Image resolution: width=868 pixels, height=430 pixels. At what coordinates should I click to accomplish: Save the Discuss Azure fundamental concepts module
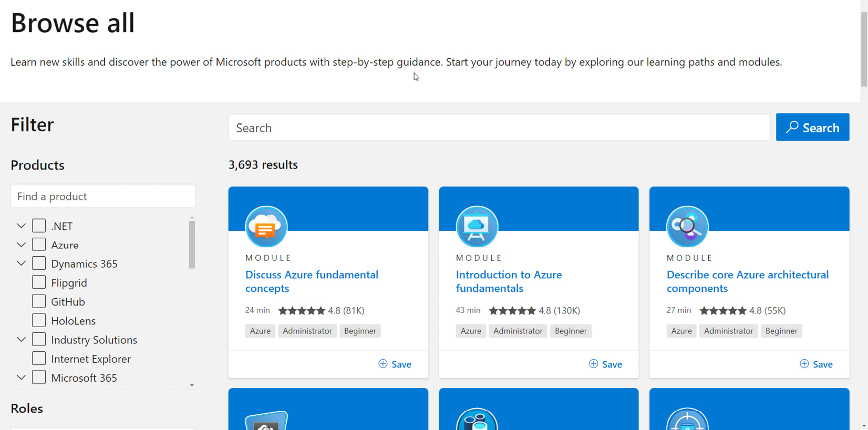(395, 364)
